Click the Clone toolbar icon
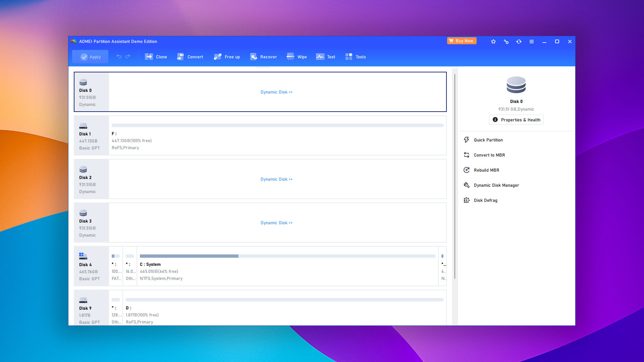Screen dimensions: 644x362 (x=149, y=57)
